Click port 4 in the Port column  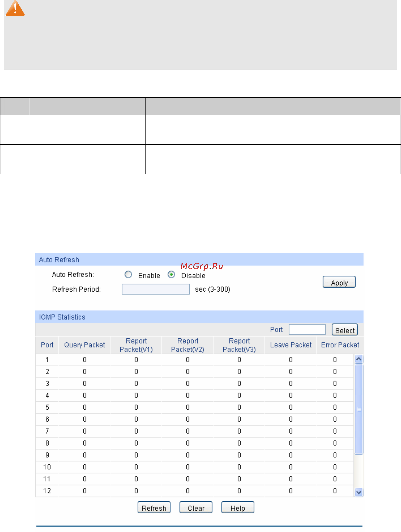point(47,395)
